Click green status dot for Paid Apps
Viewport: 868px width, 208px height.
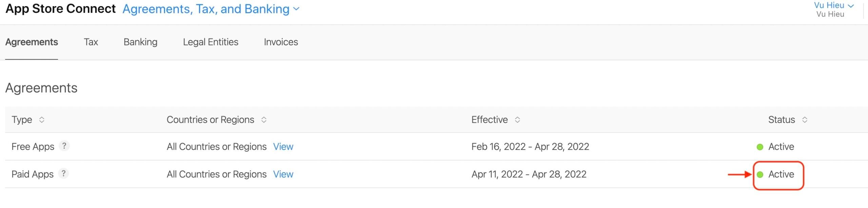pyautogui.click(x=760, y=174)
